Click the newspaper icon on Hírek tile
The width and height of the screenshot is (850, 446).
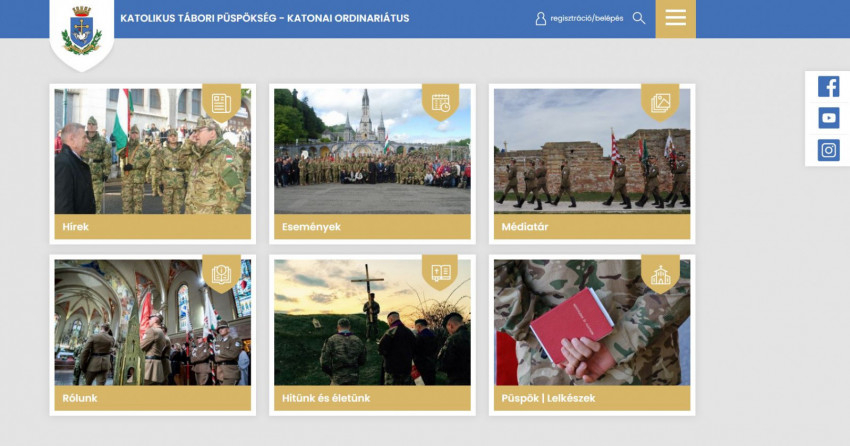point(221,103)
